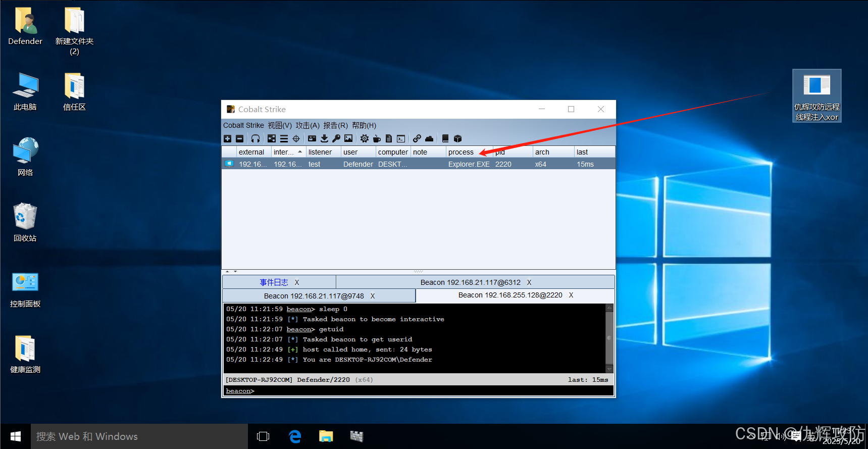Select the 网络 desktop icon
This screenshot has width=868, height=449.
pos(25,157)
